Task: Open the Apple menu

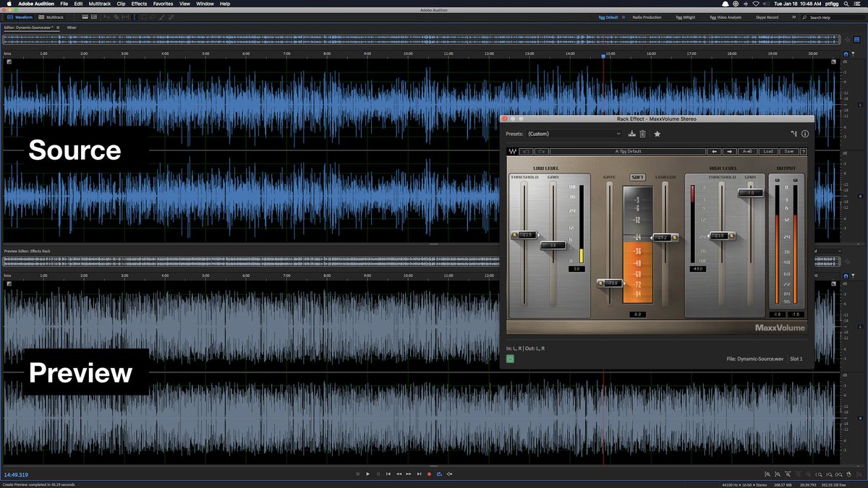Action: click(x=7, y=4)
